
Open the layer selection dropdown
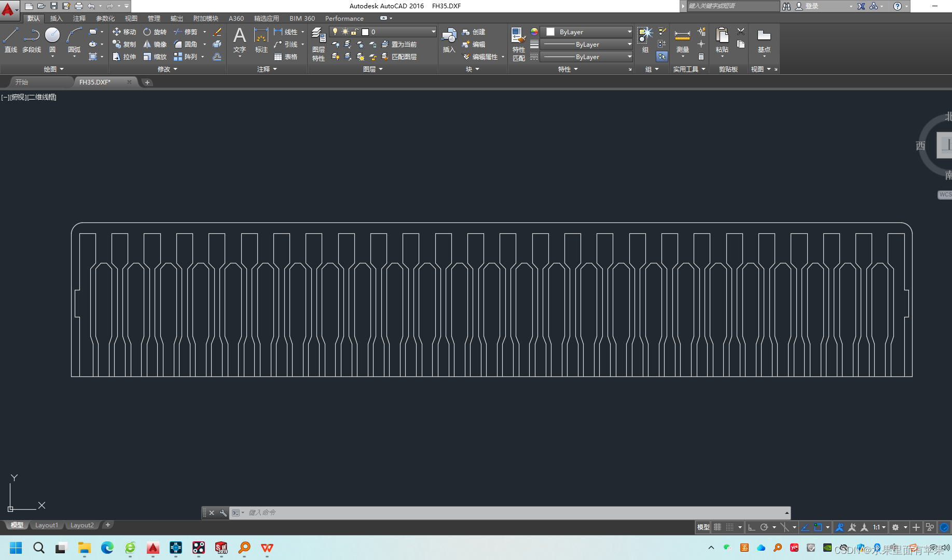434,32
